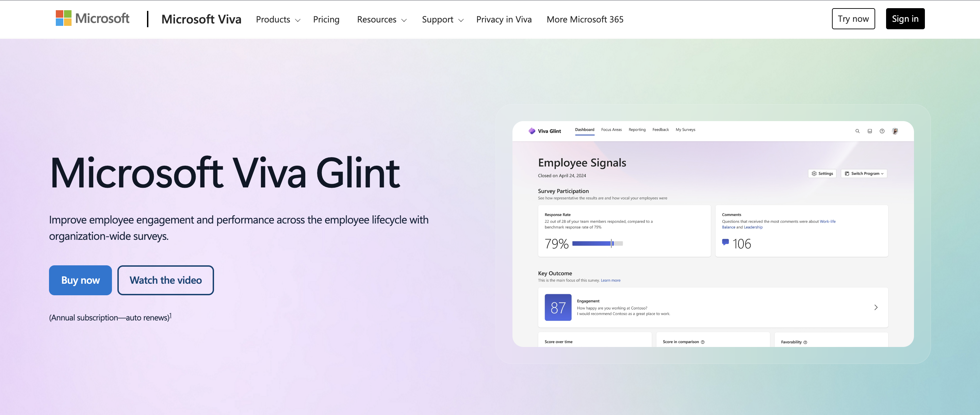The height and width of the screenshot is (415, 980).
Task: Expand the Resources menu
Action: click(381, 19)
